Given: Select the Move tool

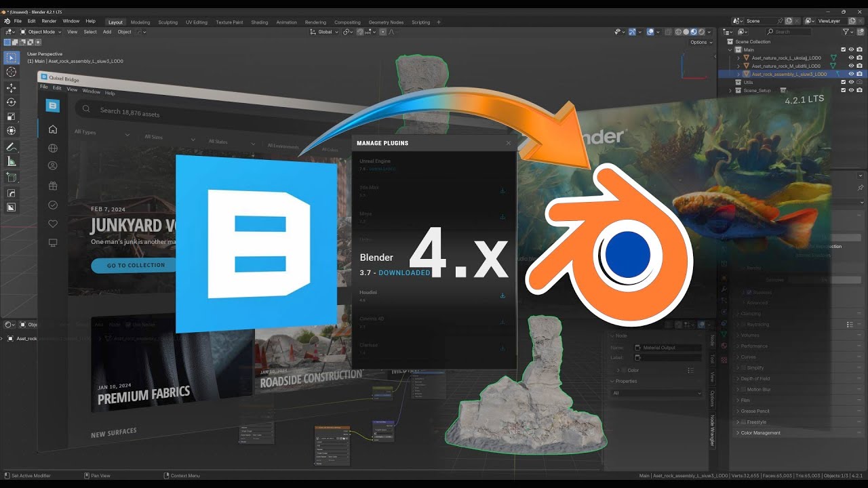Looking at the screenshot, I should tap(12, 88).
